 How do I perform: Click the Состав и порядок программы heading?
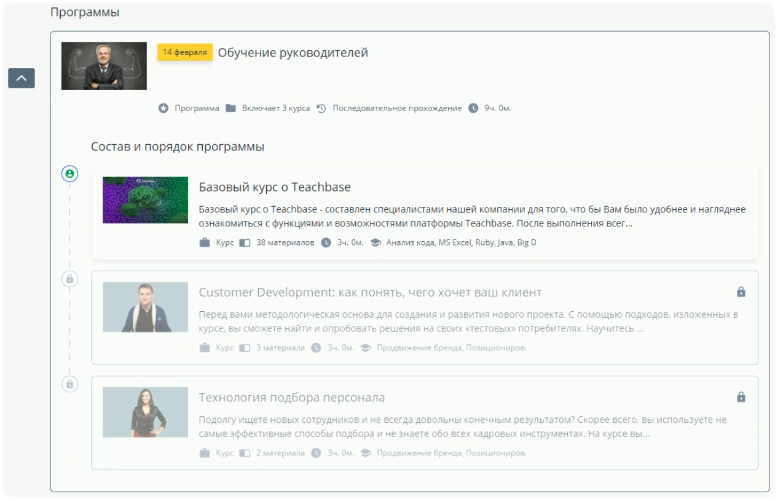(x=178, y=147)
